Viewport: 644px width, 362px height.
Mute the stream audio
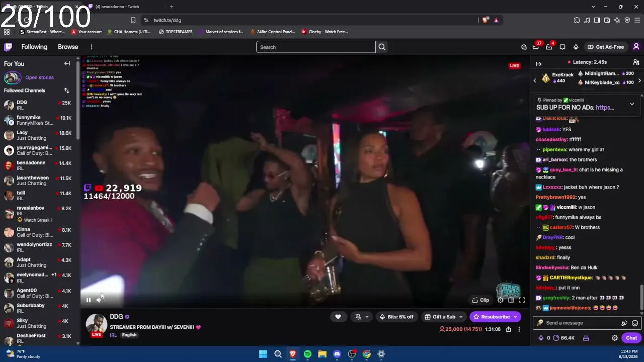tap(99, 300)
